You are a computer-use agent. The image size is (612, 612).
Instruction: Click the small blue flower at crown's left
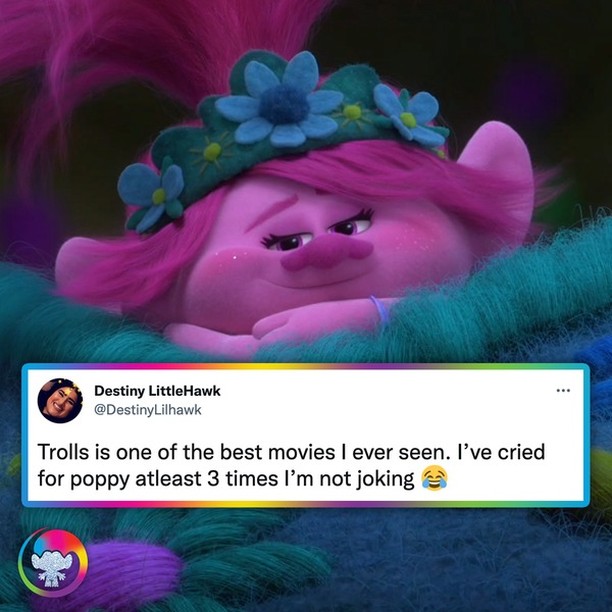point(152,194)
